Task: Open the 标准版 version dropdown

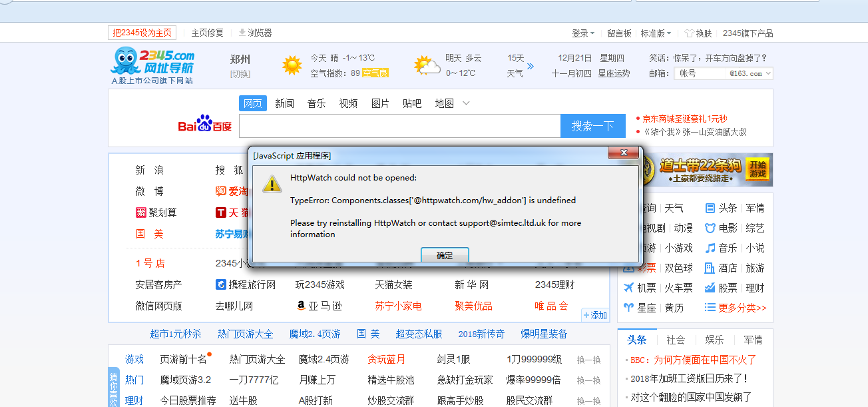Action: (x=656, y=33)
